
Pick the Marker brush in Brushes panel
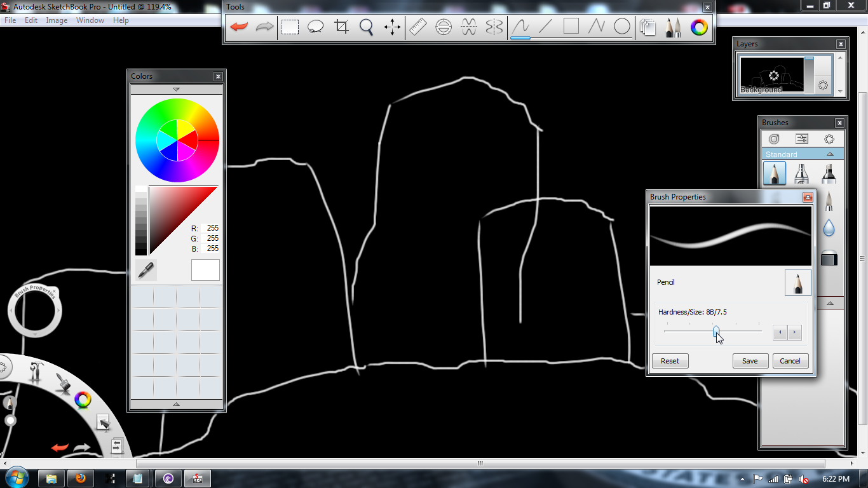click(829, 173)
